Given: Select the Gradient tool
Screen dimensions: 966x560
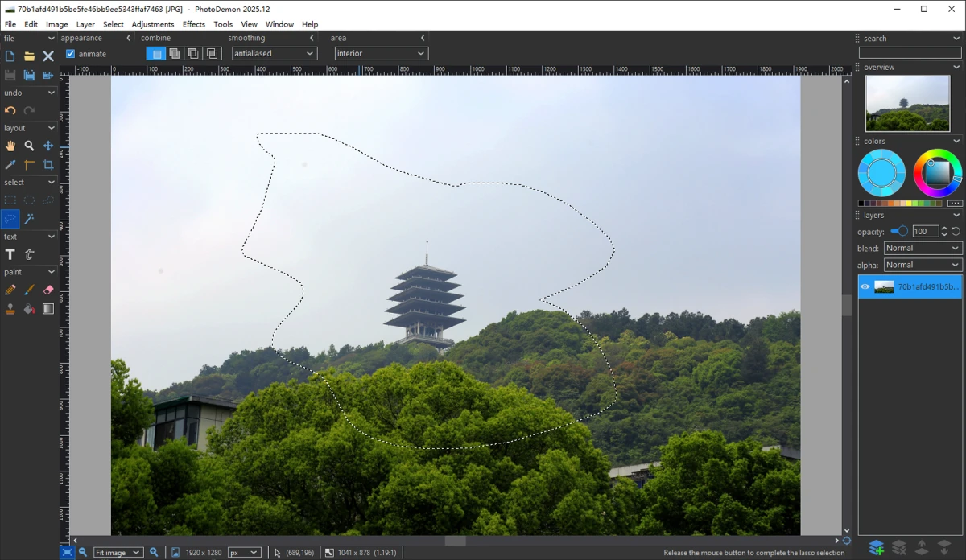Looking at the screenshot, I should click(x=48, y=309).
